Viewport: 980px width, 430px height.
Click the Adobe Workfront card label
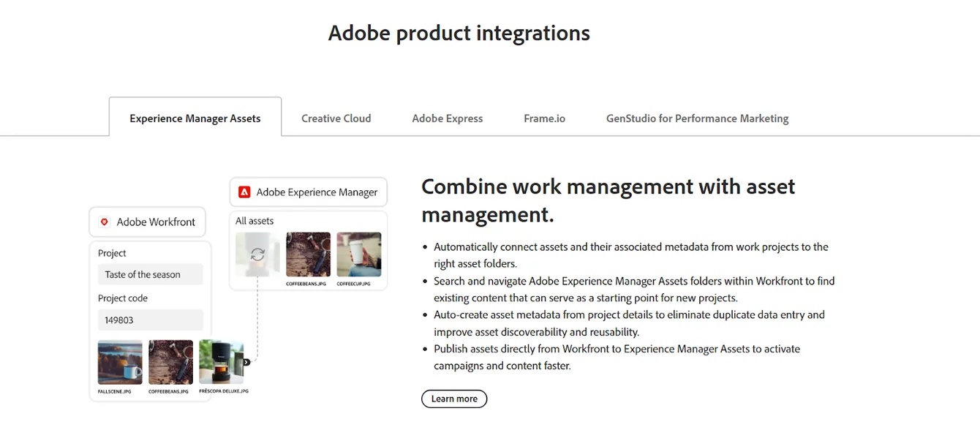156,222
